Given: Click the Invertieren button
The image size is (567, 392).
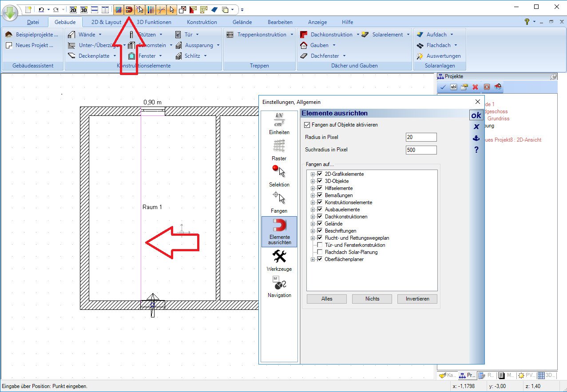Looking at the screenshot, I should tap(417, 299).
